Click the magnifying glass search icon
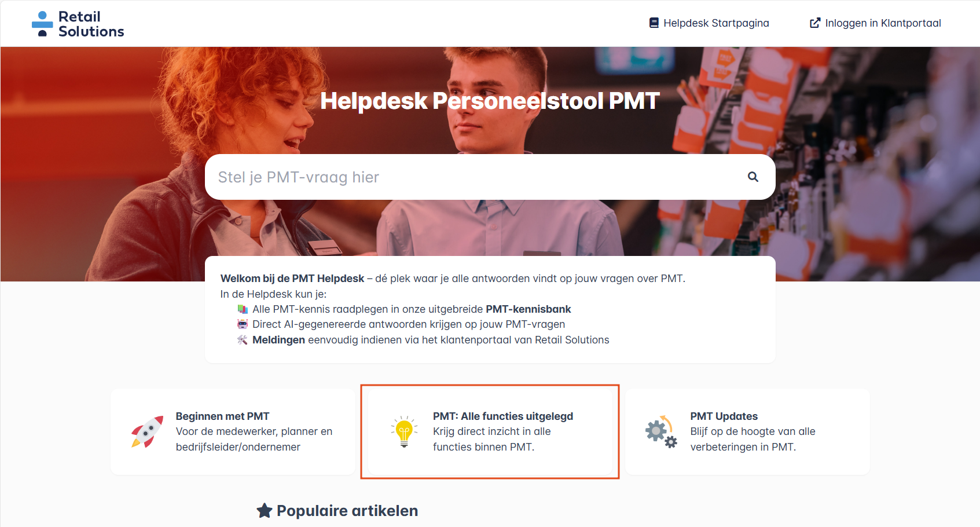This screenshot has height=527, width=980. pyautogui.click(x=753, y=177)
